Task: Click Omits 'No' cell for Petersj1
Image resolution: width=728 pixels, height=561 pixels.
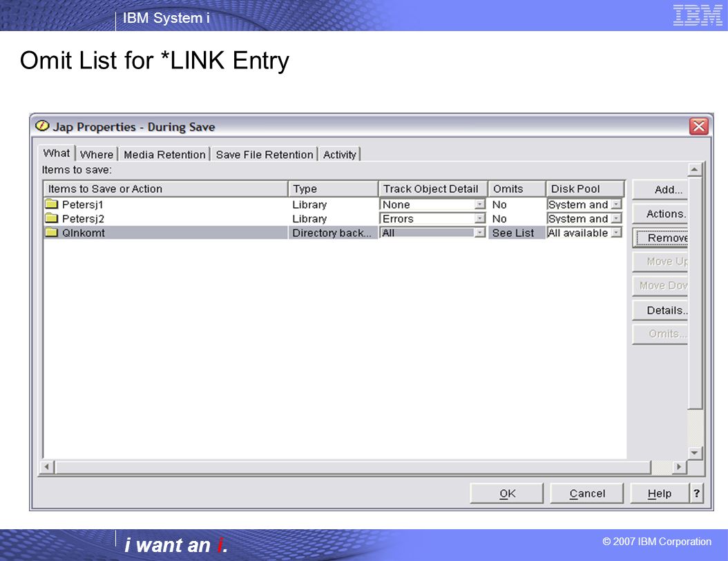Action: point(499,205)
